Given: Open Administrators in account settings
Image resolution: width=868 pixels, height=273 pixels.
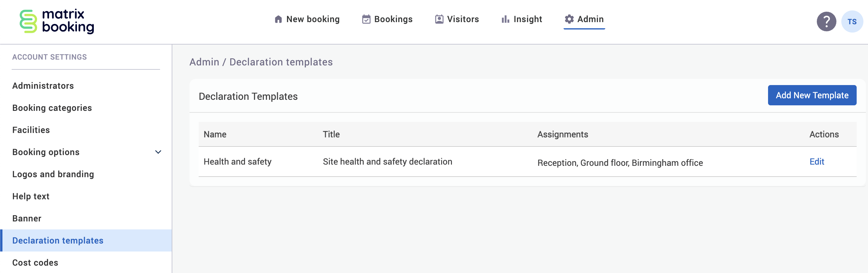Looking at the screenshot, I should (43, 86).
